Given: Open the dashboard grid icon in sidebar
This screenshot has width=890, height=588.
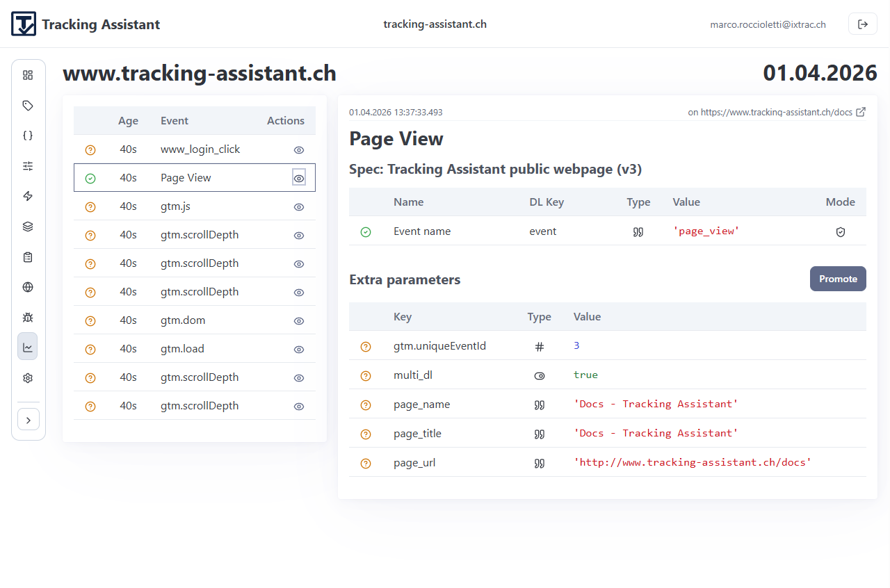Looking at the screenshot, I should (28, 75).
